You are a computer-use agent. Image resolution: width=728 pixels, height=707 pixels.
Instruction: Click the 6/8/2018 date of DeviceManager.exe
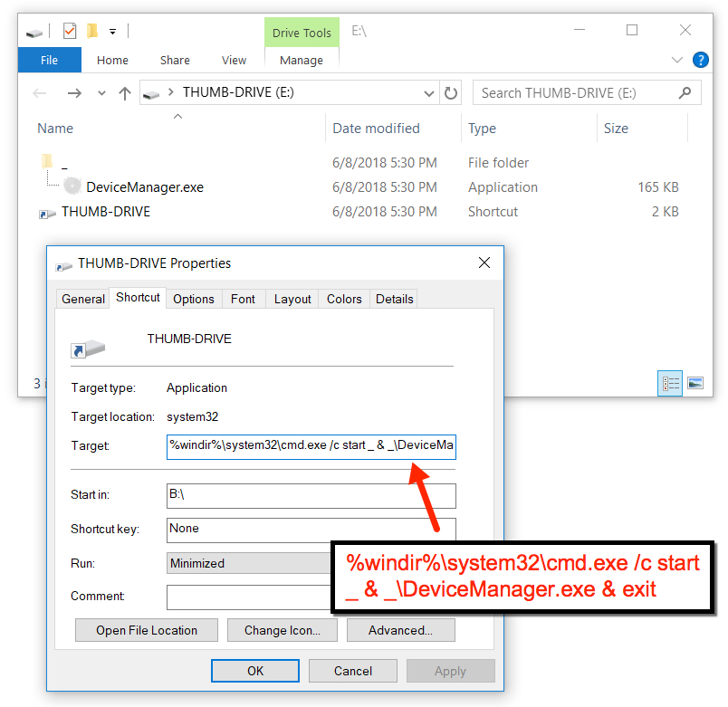click(385, 187)
